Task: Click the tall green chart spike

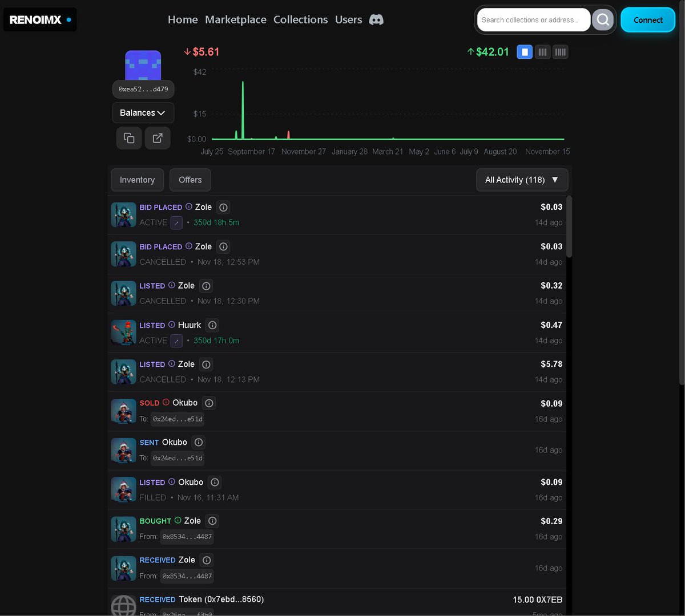Action: pyautogui.click(x=243, y=110)
